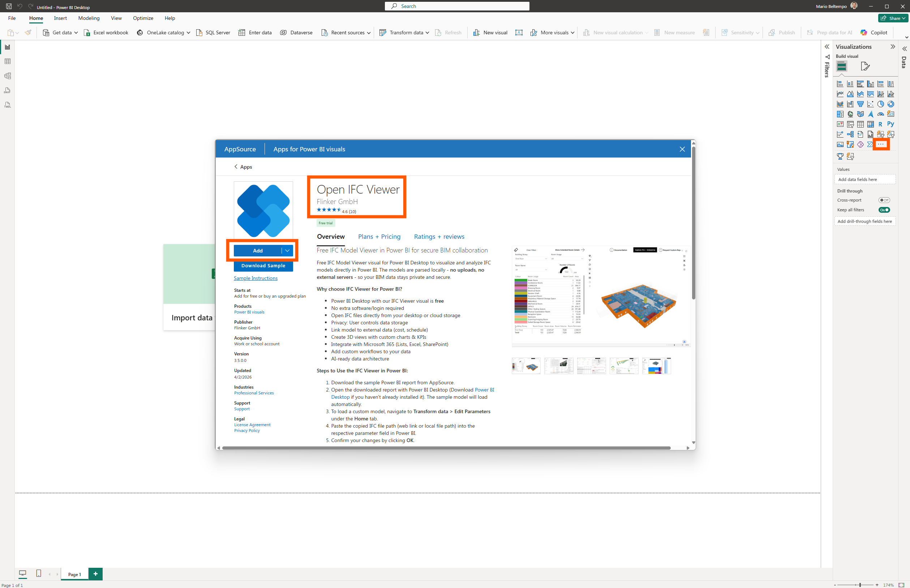Choose the Funnel visual icon
Screen dimensions: 910x588
[860, 104]
